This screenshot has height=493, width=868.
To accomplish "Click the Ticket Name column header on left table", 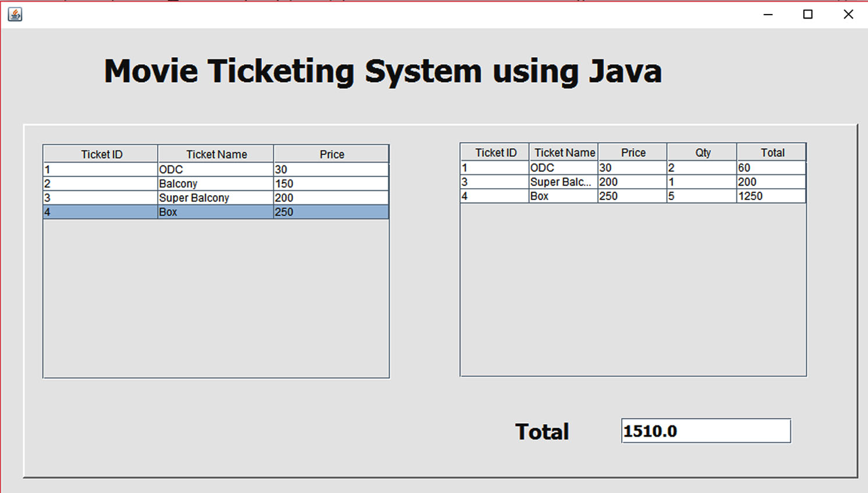I will coord(215,154).
